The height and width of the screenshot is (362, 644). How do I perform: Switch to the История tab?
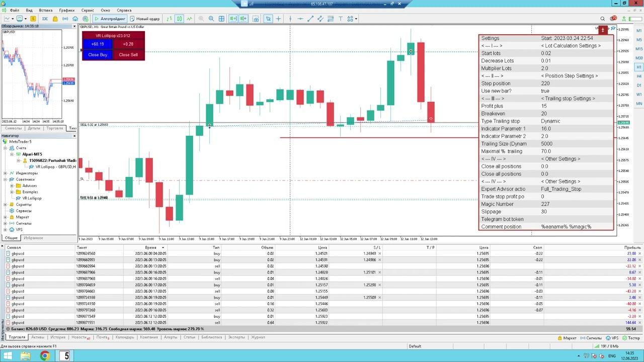(58, 337)
